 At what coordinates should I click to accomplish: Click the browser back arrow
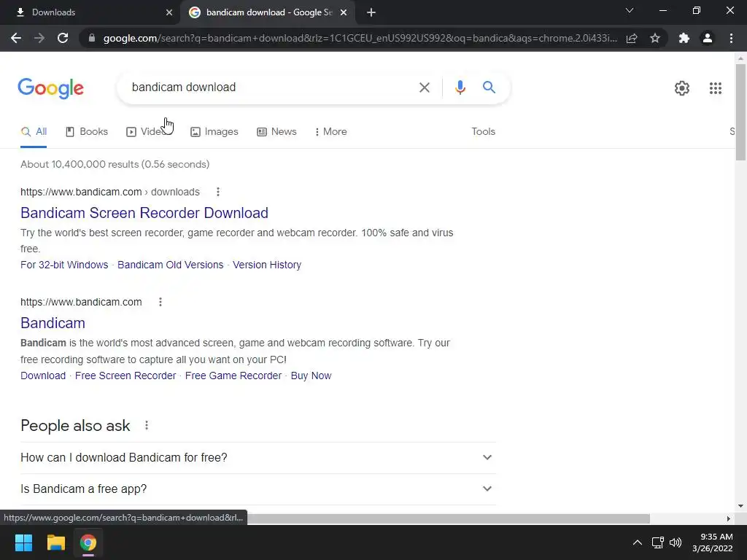pyautogui.click(x=16, y=38)
